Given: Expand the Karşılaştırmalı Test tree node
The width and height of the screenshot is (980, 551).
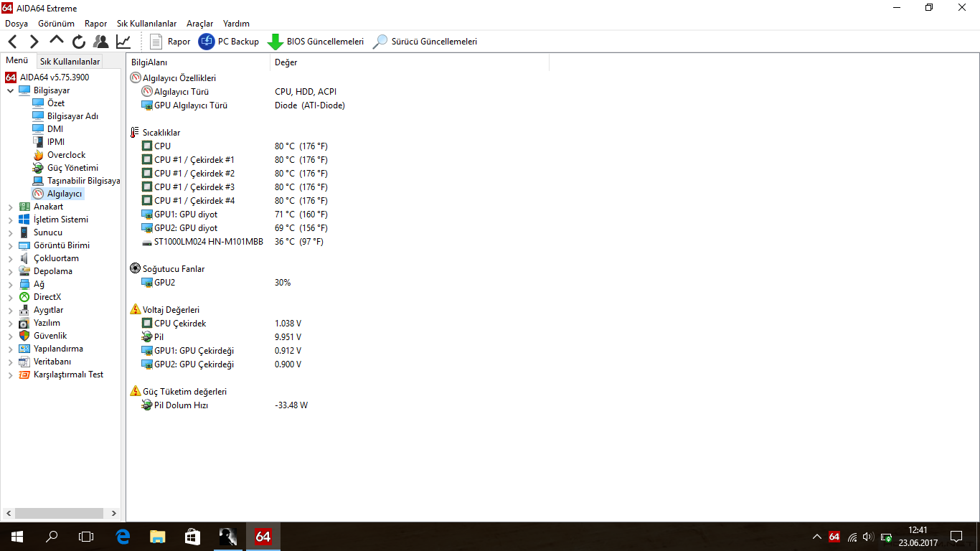Looking at the screenshot, I should pyautogui.click(x=10, y=375).
